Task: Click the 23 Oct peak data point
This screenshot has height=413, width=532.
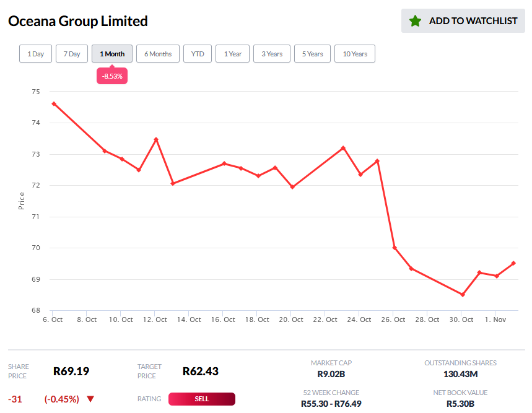Action: click(343, 148)
